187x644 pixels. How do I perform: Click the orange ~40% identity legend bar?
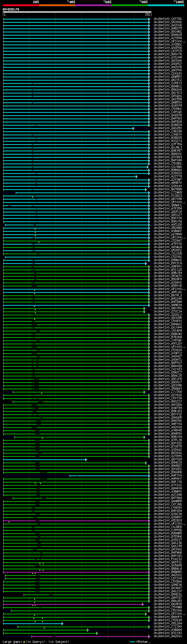(57, 5)
